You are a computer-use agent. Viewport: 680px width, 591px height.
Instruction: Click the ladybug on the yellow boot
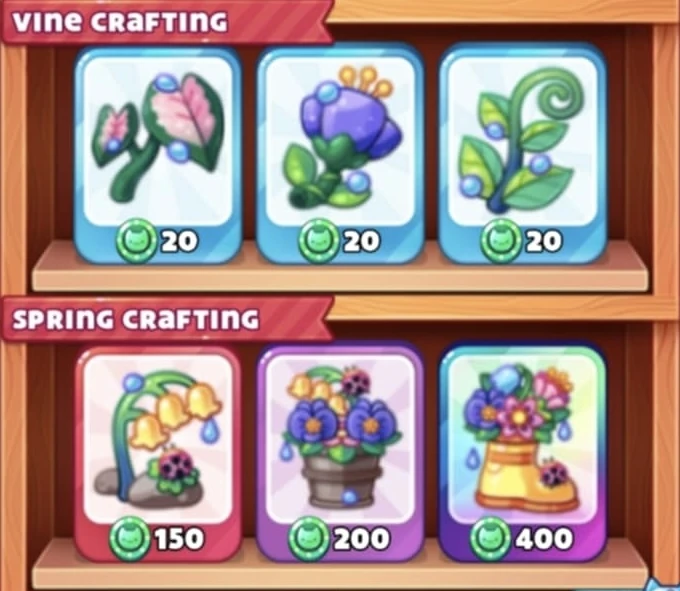coord(554,473)
